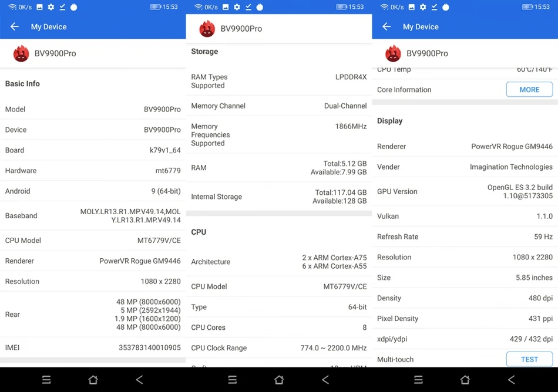Tap home button in left screen navbar
This screenshot has width=558, height=392.
[93, 380]
